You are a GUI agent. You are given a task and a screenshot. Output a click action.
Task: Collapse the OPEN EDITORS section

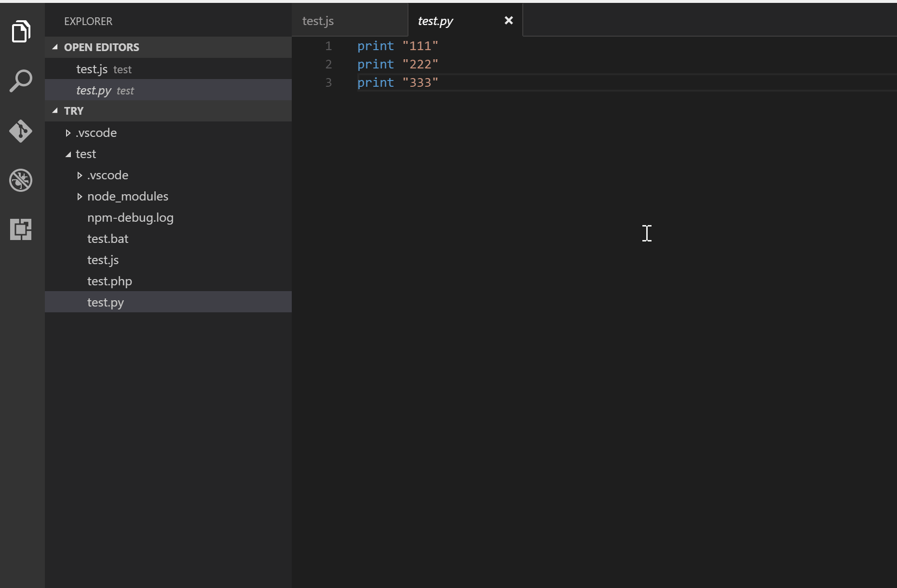pos(55,47)
